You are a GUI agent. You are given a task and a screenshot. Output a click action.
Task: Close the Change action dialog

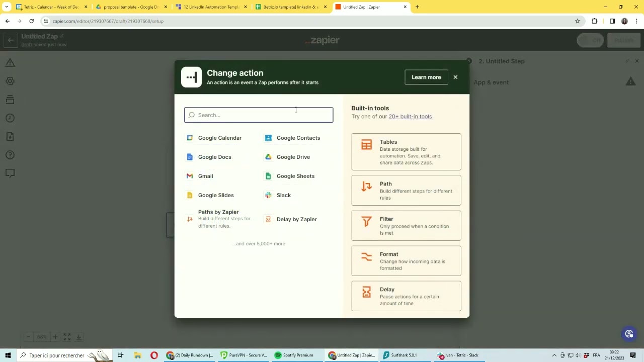click(x=455, y=77)
